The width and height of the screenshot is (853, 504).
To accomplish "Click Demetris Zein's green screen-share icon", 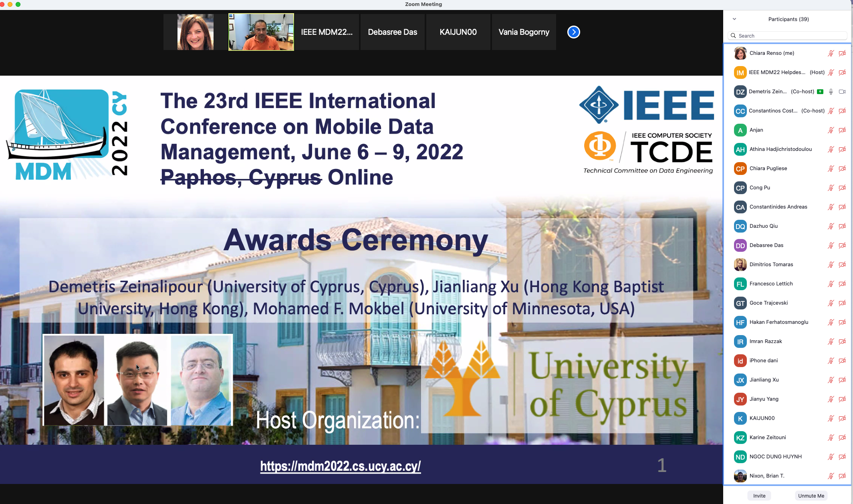I will [820, 92].
